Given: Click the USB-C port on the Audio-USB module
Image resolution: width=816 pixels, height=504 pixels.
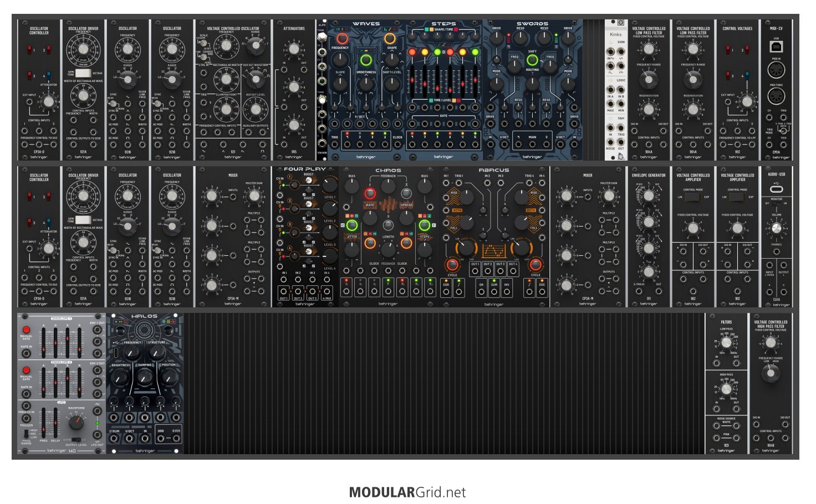Looking at the screenshot, I should coord(776,189).
